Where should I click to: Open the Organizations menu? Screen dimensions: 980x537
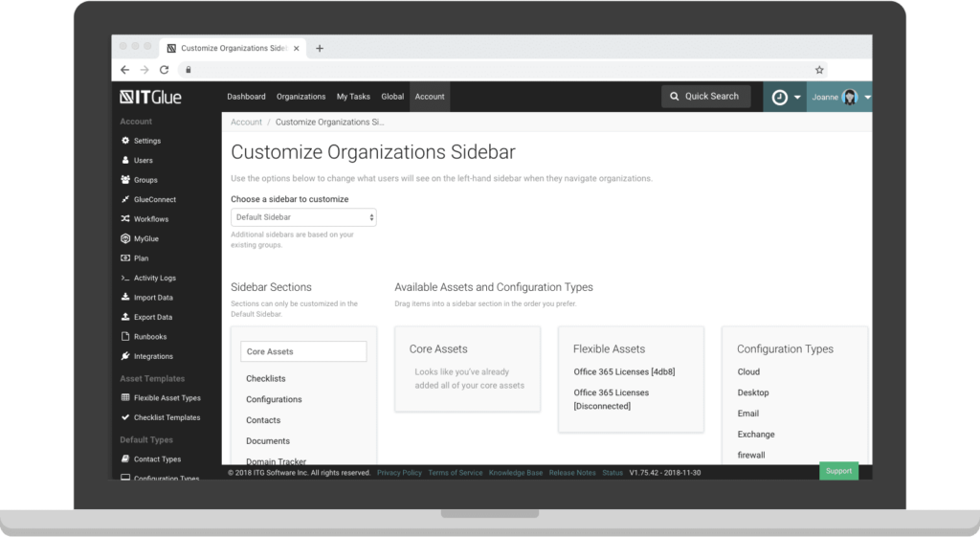click(x=301, y=97)
